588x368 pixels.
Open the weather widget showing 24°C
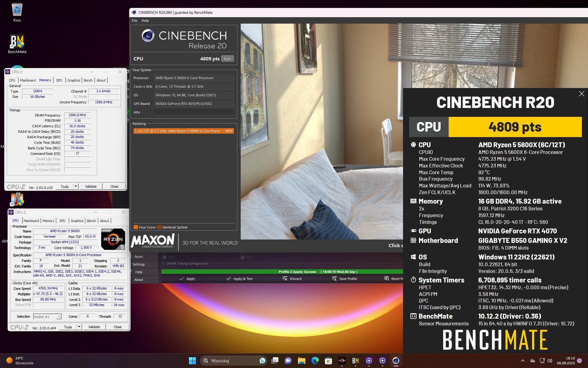coord(20,361)
